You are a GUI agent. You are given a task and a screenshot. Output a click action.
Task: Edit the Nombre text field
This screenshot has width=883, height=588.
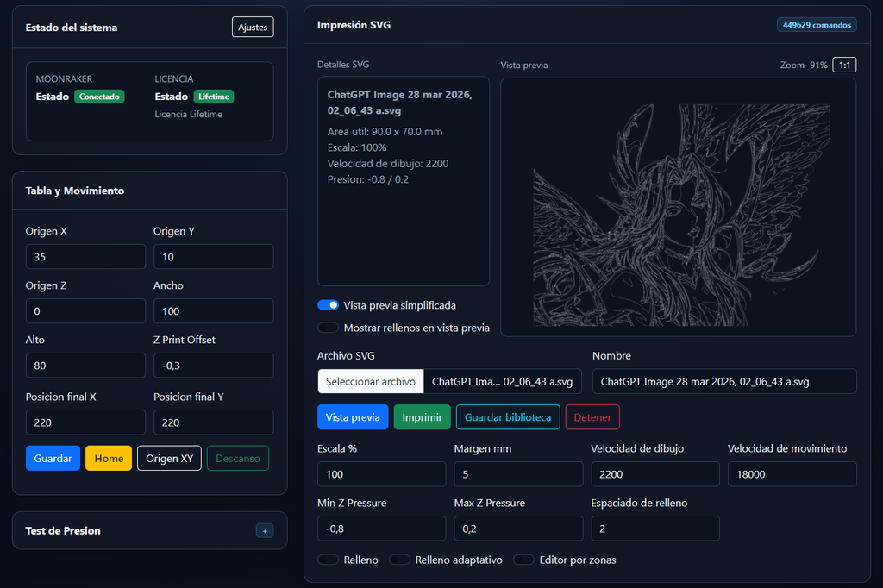coord(724,381)
